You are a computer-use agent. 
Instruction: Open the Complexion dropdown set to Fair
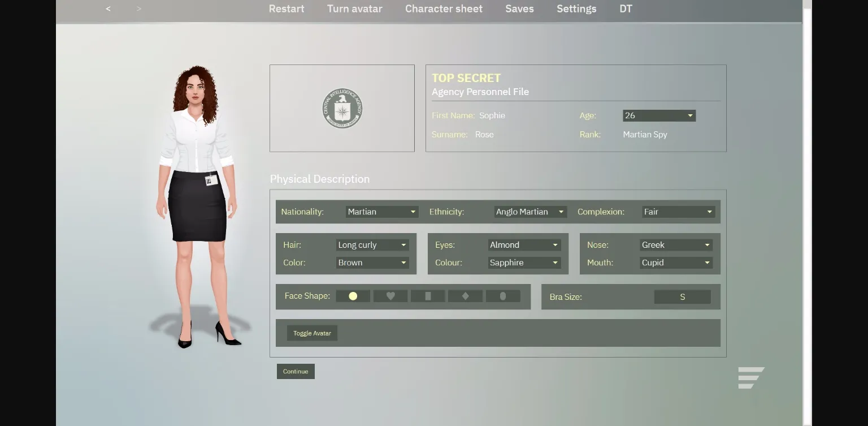click(x=677, y=211)
